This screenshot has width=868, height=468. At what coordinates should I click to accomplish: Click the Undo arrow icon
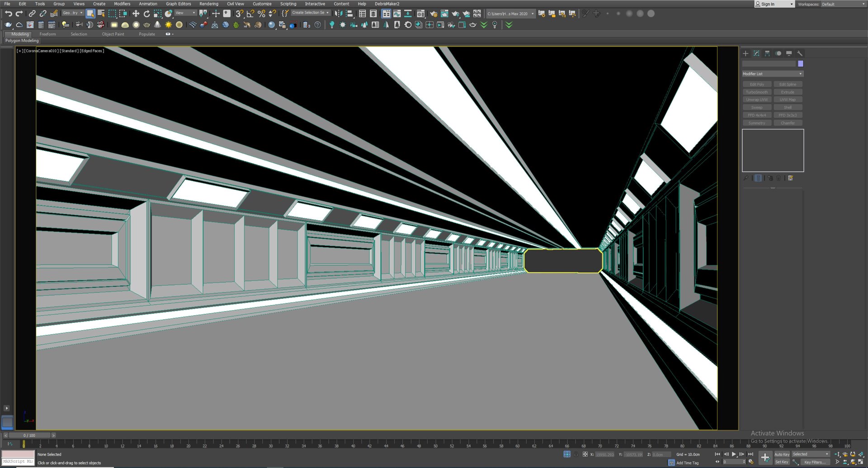click(8, 14)
